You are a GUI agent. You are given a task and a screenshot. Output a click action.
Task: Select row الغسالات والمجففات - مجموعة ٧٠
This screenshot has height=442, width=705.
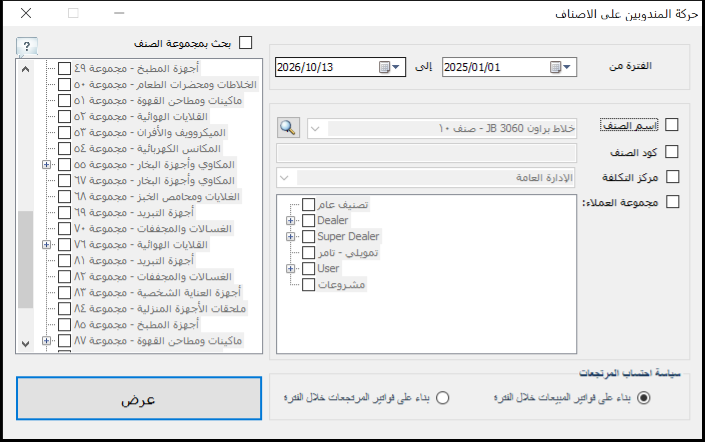tap(153, 228)
